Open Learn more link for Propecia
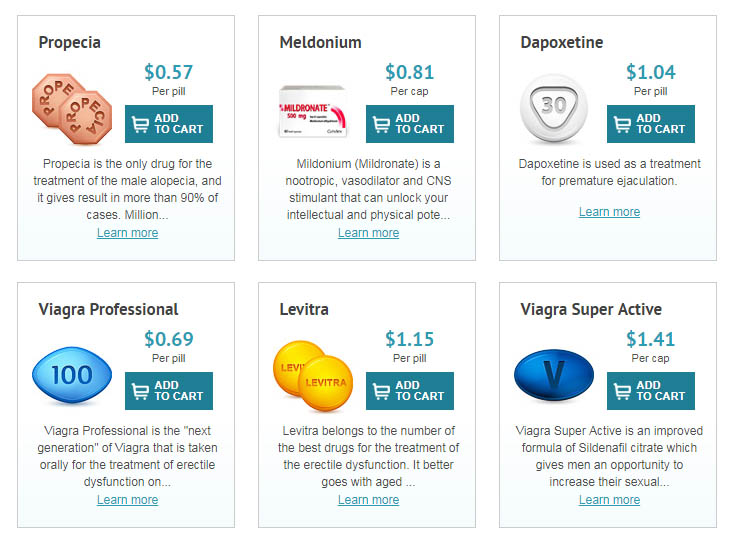The image size is (732, 543). pos(127,233)
